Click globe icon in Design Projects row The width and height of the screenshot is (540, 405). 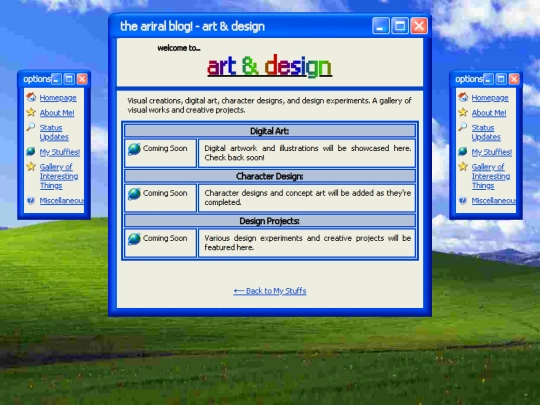[134, 239]
